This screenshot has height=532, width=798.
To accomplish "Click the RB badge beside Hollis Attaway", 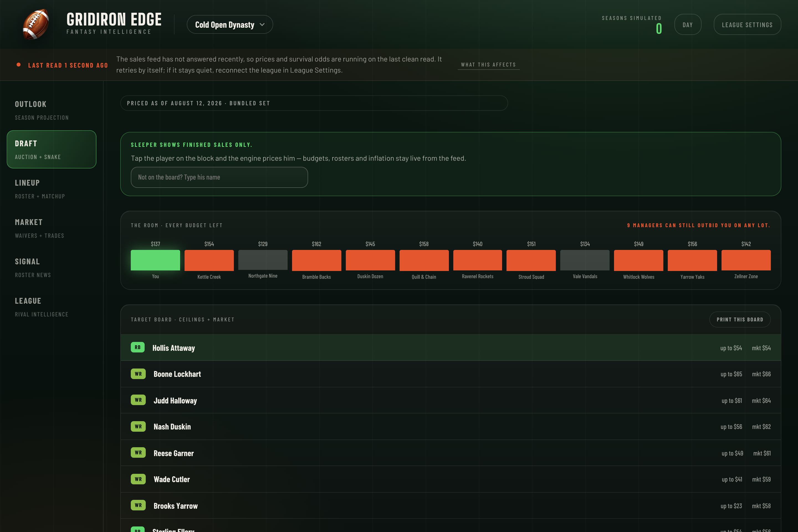I will click(x=138, y=347).
